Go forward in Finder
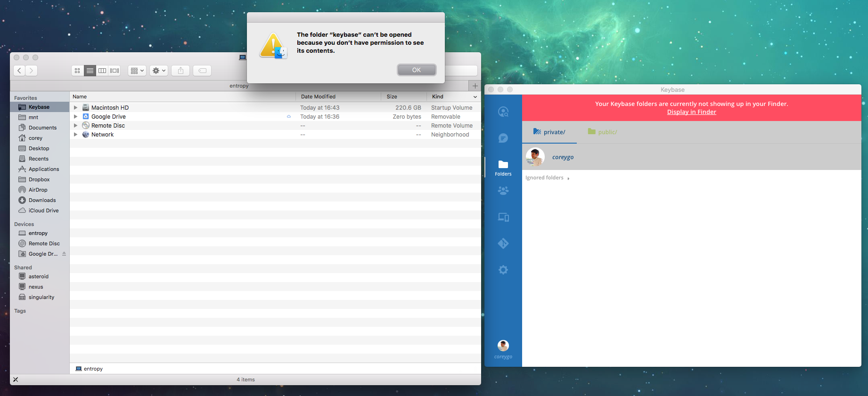This screenshot has height=396, width=868. 31,71
